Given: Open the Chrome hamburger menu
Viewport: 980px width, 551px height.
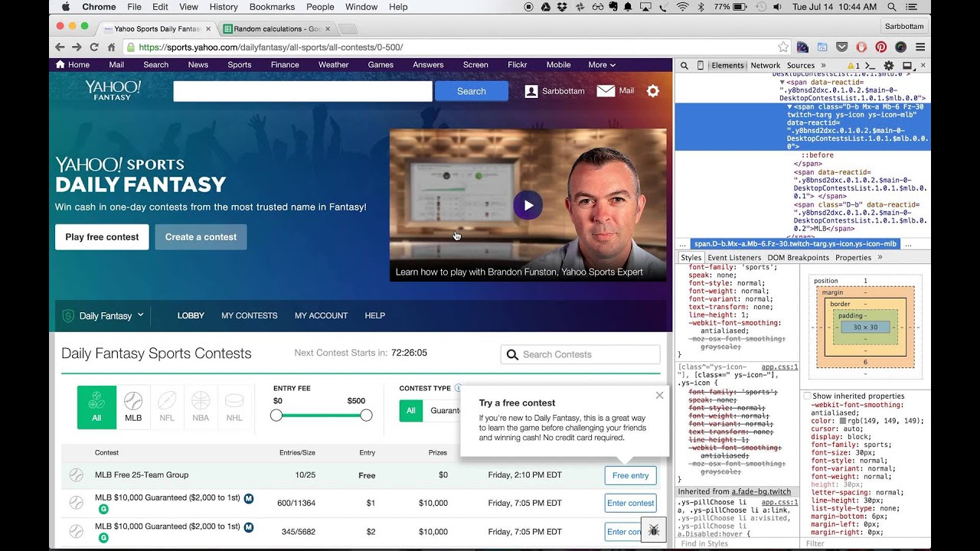Looking at the screenshot, I should [x=920, y=47].
